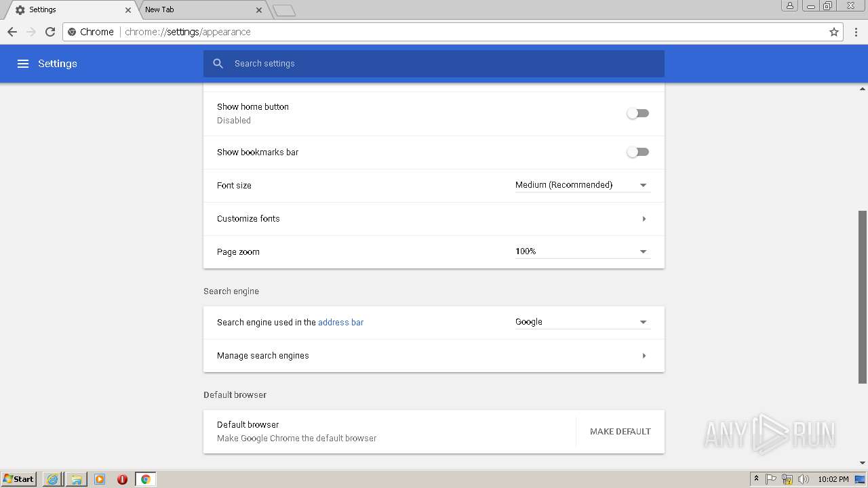Open Internet Explorer from the taskbar
The width and height of the screenshot is (868, 488).
(x=52, y=479)
